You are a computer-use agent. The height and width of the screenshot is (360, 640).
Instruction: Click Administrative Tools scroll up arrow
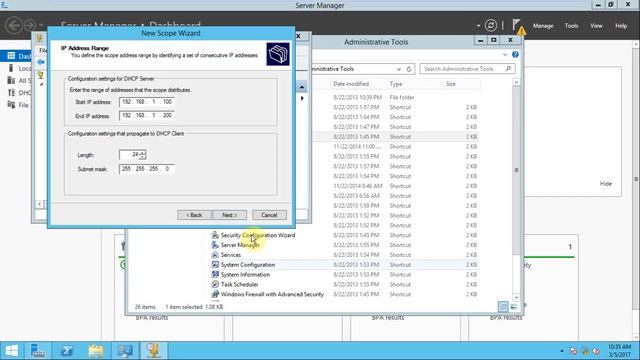pos(516,83)
